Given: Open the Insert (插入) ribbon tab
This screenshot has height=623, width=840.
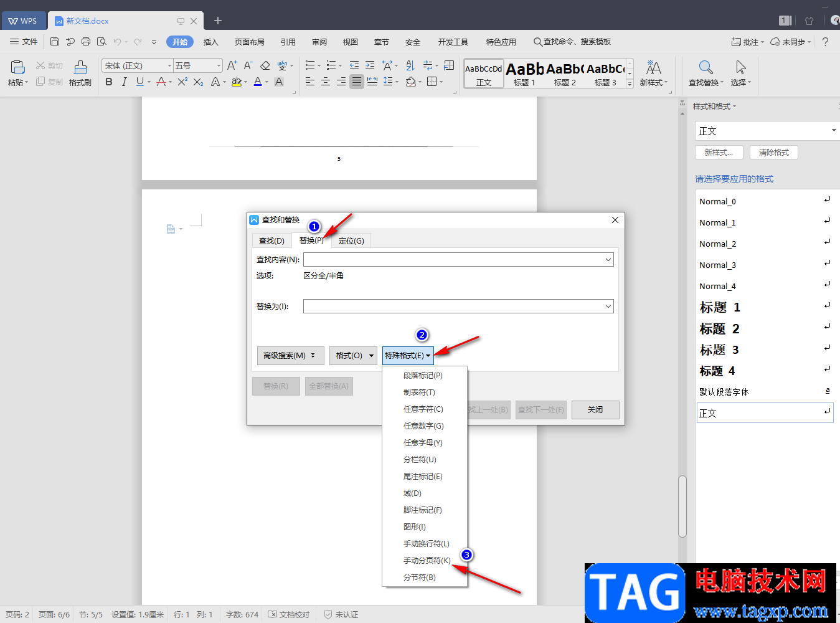Looking at the screenshot, I should [x=211, y=42].
